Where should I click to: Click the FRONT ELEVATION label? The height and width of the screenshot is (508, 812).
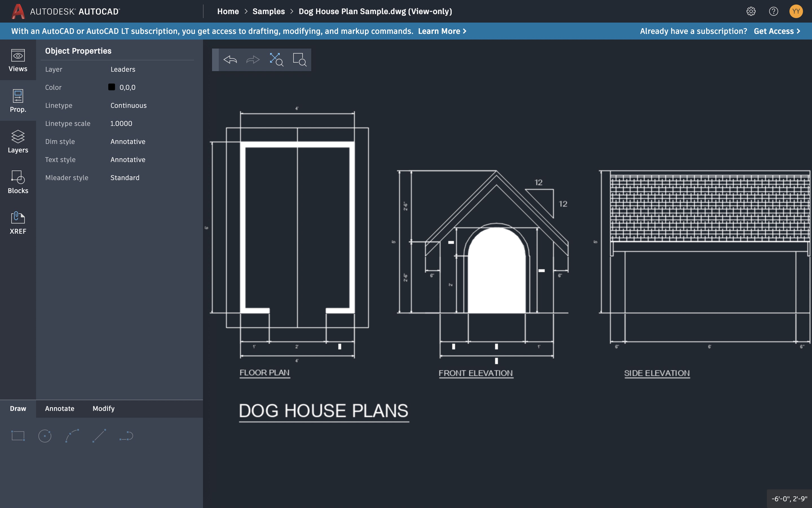tap(476, 373)
